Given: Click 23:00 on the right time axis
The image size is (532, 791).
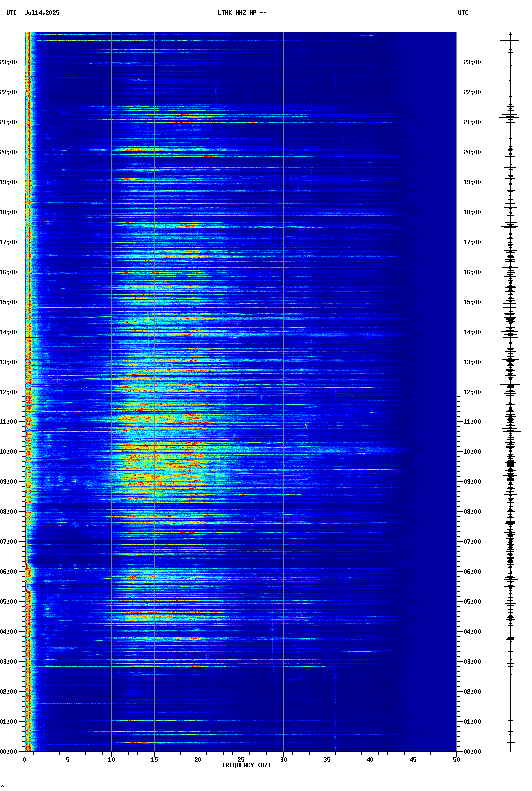Looking at the screenshot, I should pyautogui.click(x=472, y=62).
